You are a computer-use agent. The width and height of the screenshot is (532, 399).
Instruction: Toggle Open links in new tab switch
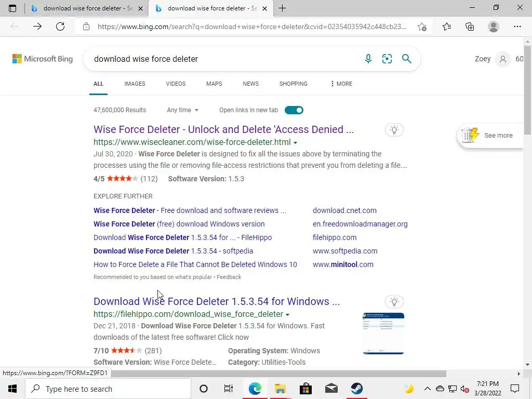pyautogui.click(x=294, y=110)
